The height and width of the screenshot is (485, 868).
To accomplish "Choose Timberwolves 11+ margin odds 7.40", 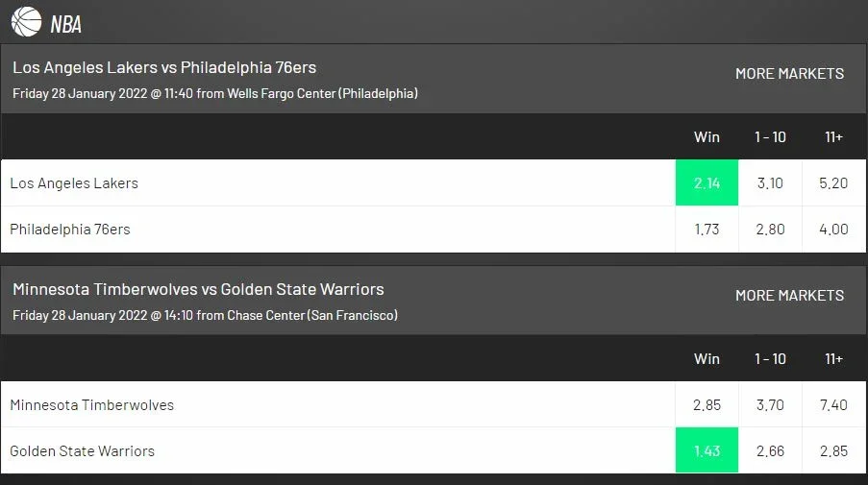I will pos(833,404).
